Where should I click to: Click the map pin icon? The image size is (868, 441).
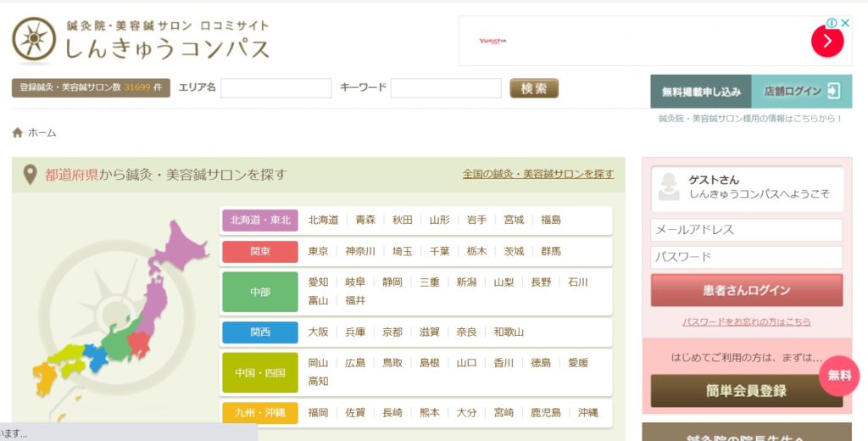[x=30, y=175]
